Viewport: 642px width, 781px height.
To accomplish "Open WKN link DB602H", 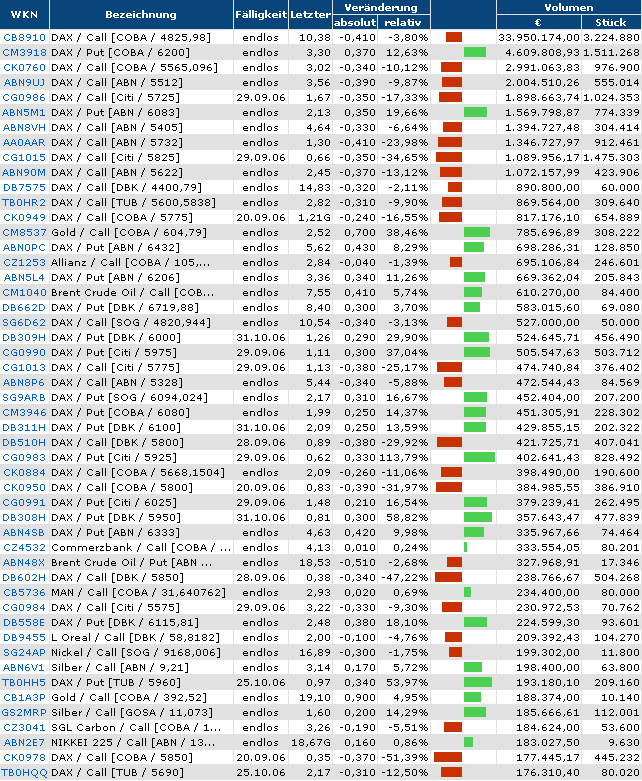I will (x=24, y=577).
